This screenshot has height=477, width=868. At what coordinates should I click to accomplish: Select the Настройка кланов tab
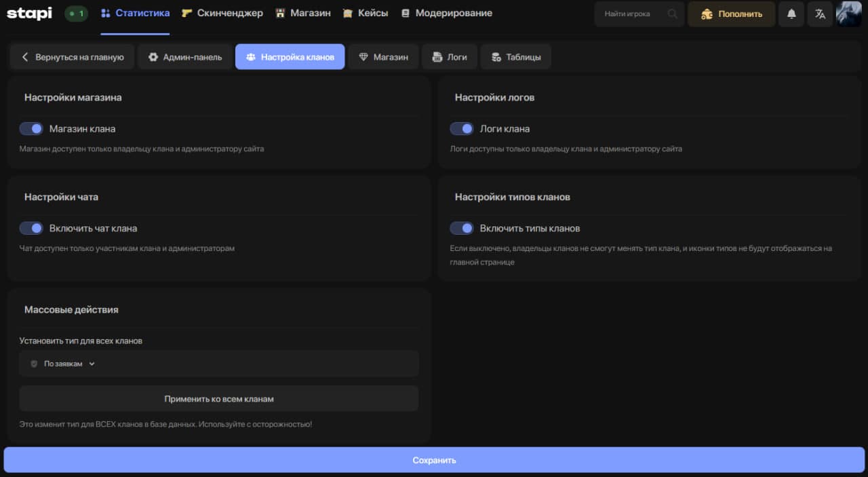pos(290,57)
